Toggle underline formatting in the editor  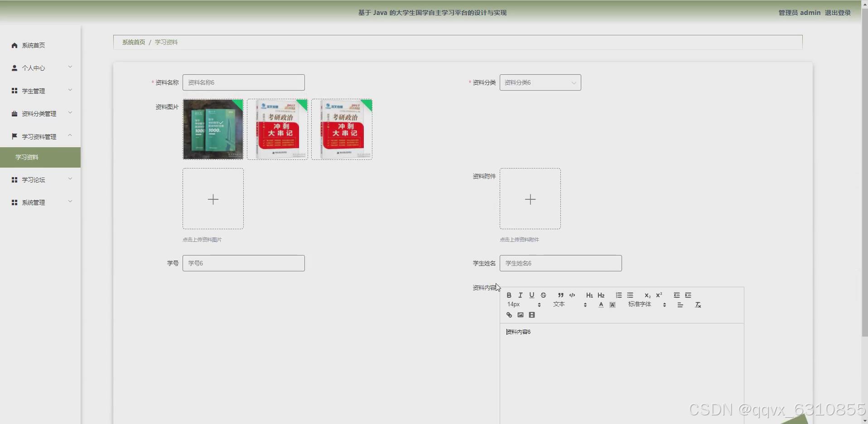point(532,295)
